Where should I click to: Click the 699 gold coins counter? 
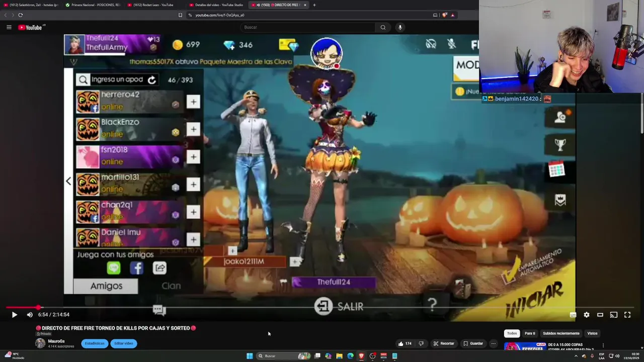point(186,45)
